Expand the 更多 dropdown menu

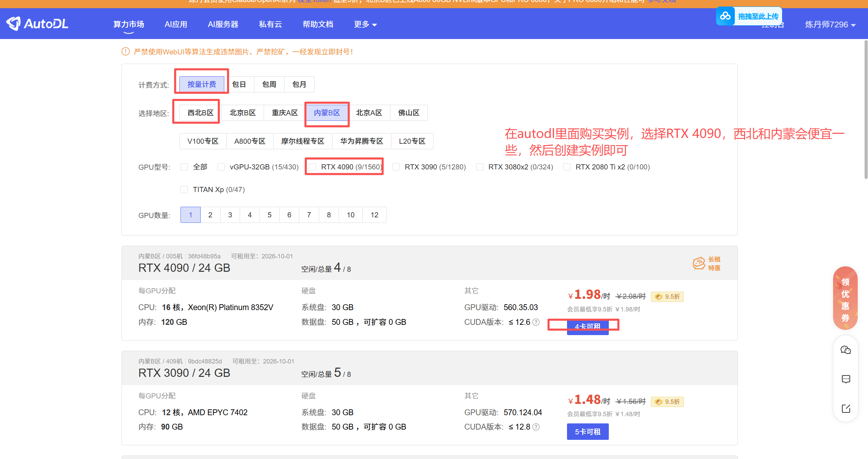[x=365, y=24]
